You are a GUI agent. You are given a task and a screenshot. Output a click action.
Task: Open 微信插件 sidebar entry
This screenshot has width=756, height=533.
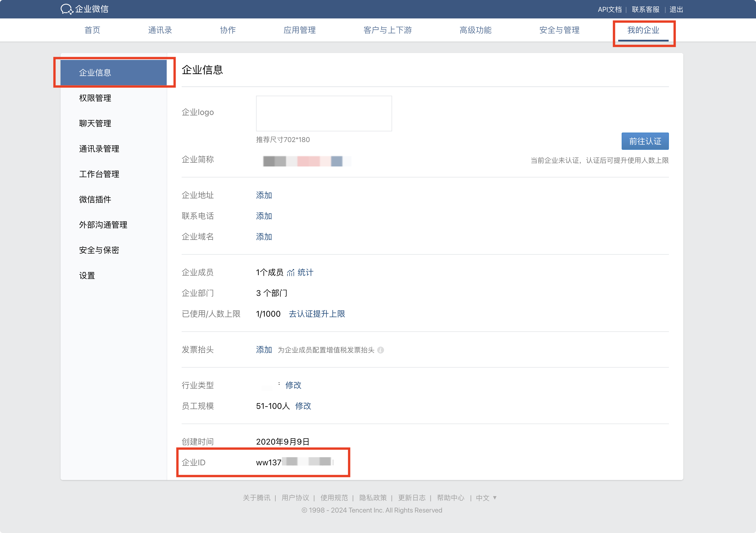[x=95, y=199]
